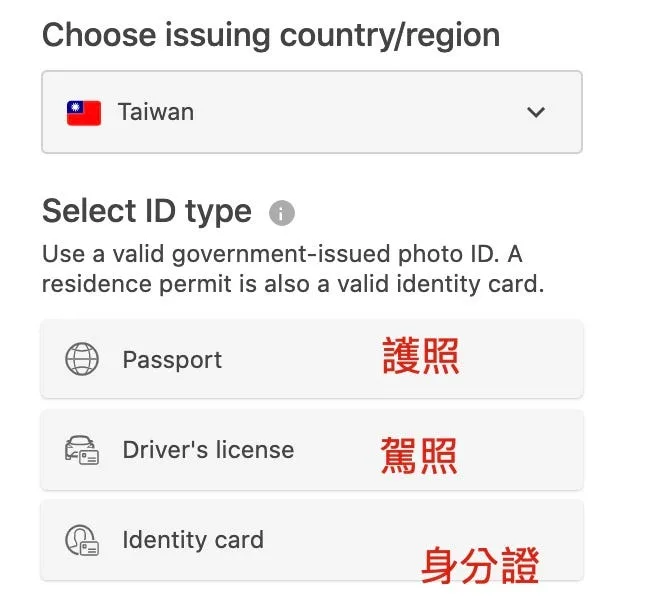Click the person and card identity icon
The height and width of the screenshot is (616, 652).
click(82, 540)
